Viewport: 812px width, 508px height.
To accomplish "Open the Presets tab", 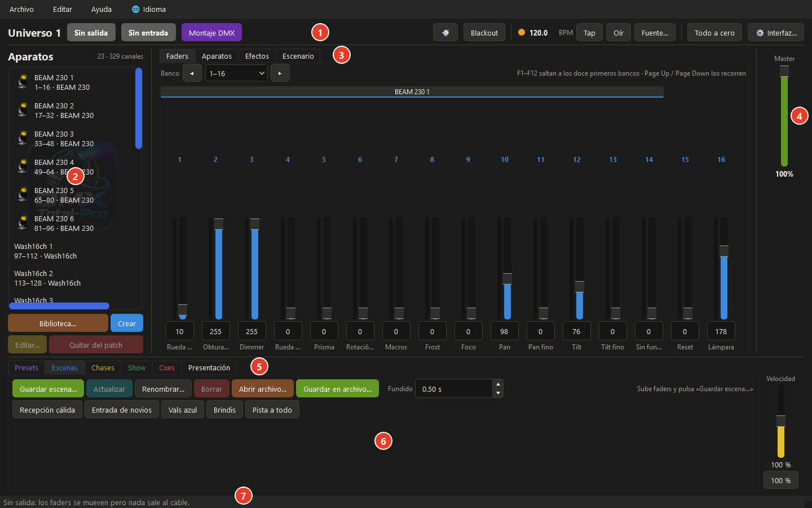I will coord(27,367).
